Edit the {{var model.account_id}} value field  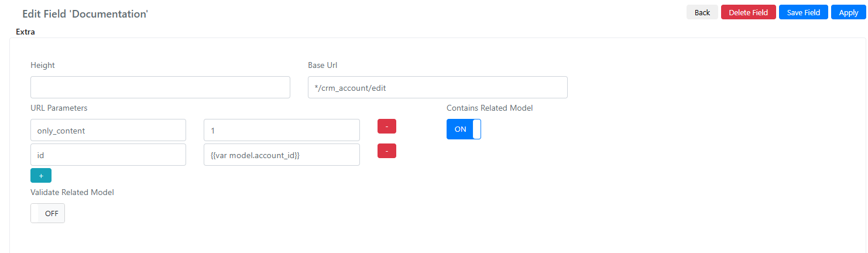282,155
